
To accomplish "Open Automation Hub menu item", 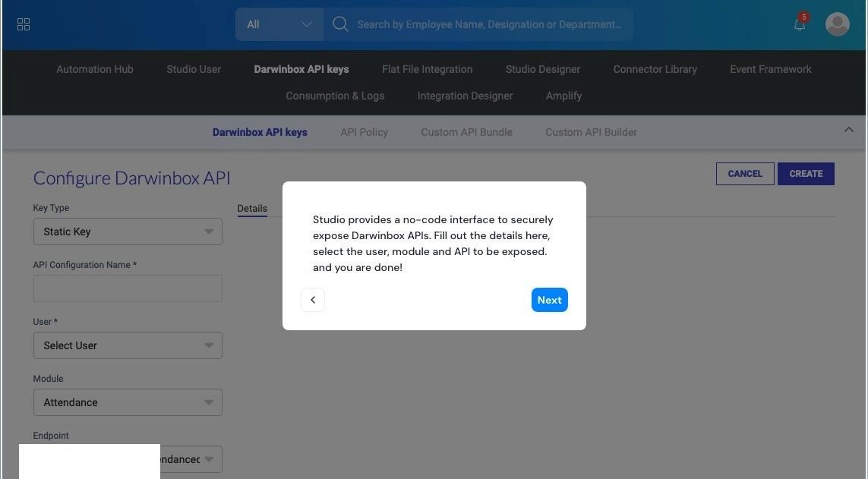I will (x=95, y=69).
